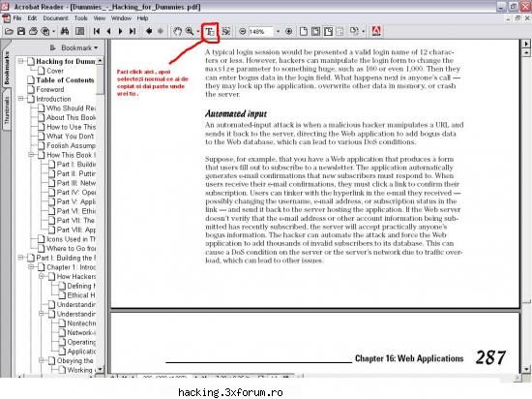Viewport: 532px width, 399px height.
Task: Select the Text Select tool
Action: [x=210, y=32]
